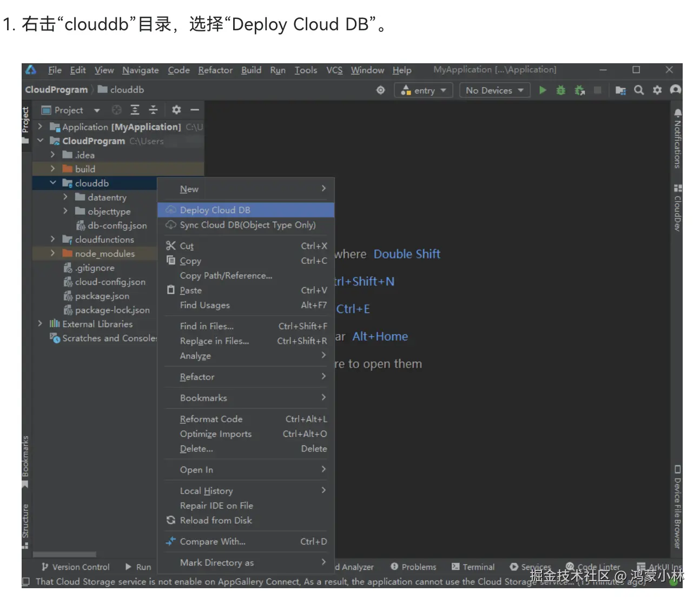This screenshot has width=700, height=599.
Task: Open the Structure side tool window
Action: point(25,526)
